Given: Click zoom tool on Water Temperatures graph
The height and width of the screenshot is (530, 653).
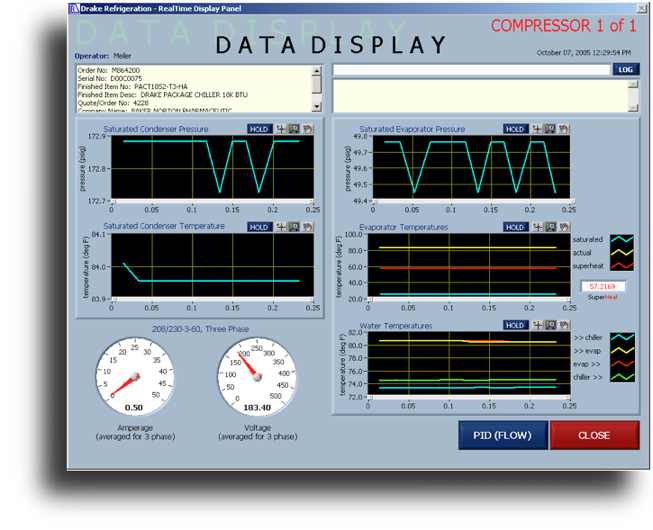Looking at the screenshot, I should pyautogui.click(x=550, y=325).
